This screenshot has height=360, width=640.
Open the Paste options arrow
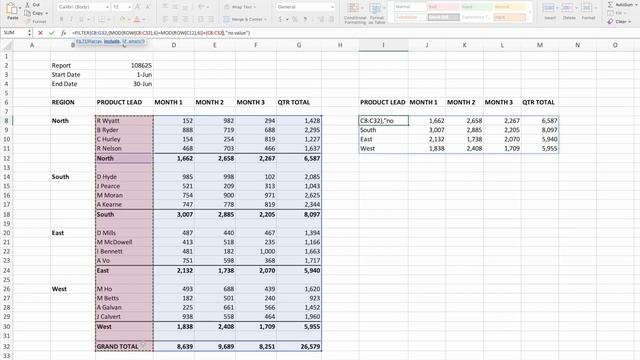pos(20,7)
